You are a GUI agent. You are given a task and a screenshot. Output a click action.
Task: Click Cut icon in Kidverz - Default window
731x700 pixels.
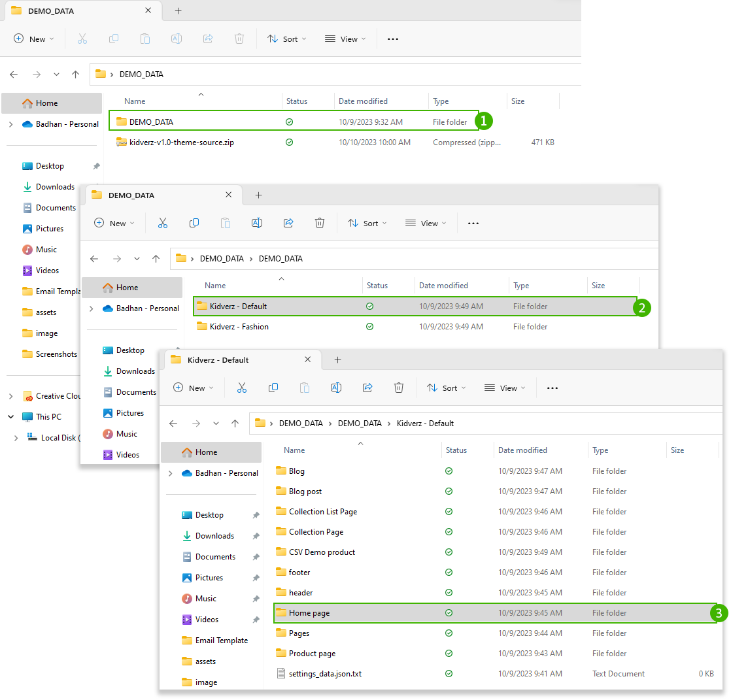(241, 388)
